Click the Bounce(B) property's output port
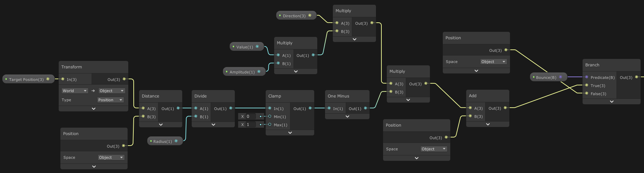644x173 pixels. tap(561, 77)
